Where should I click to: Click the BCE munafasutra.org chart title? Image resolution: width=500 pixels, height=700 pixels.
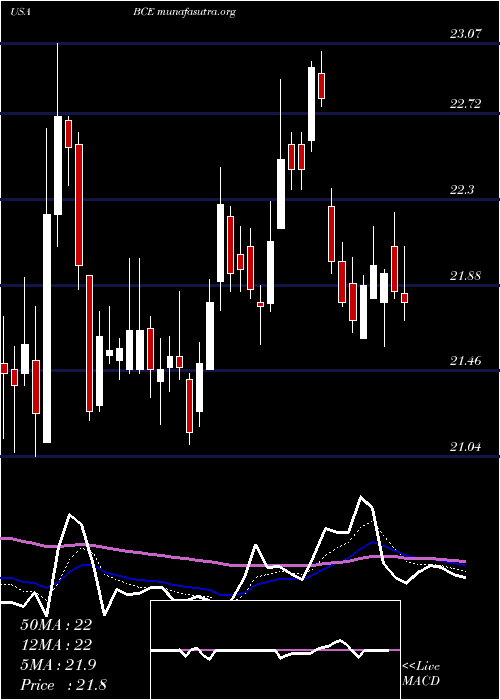click(x=184, y=13)
